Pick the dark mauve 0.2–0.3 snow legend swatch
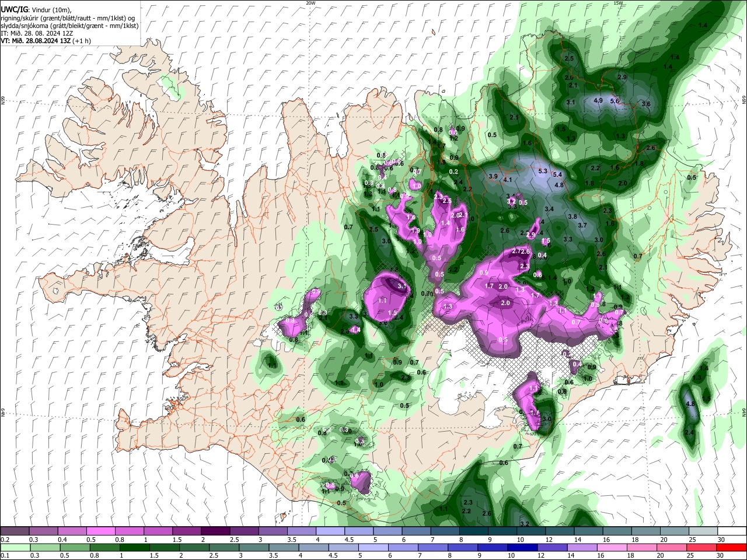Viewport: 747px width, 560px height. tap(15, 531)
